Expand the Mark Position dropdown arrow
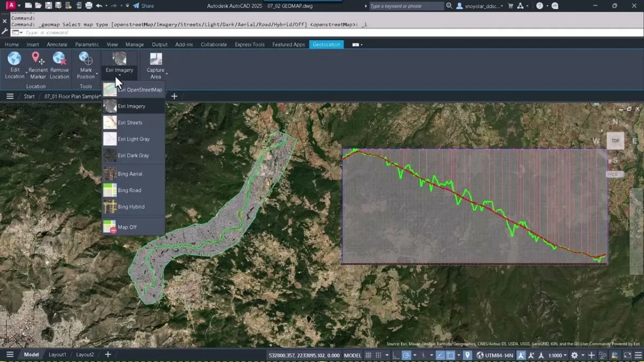 (x=97, y=73)
